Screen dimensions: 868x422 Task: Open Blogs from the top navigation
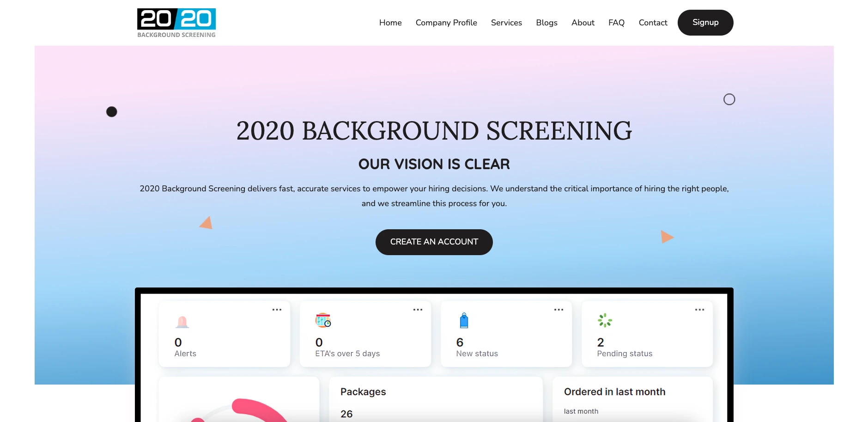click(x=546, y=23)
